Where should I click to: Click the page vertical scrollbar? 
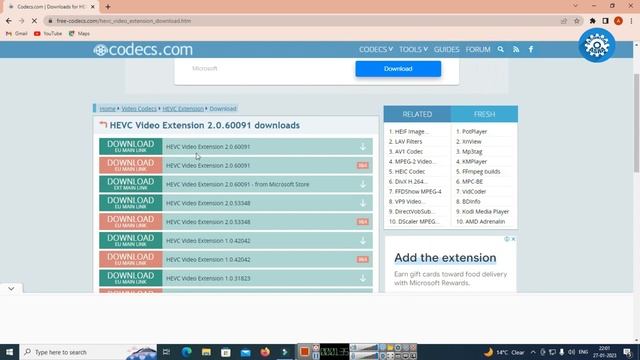636,122
